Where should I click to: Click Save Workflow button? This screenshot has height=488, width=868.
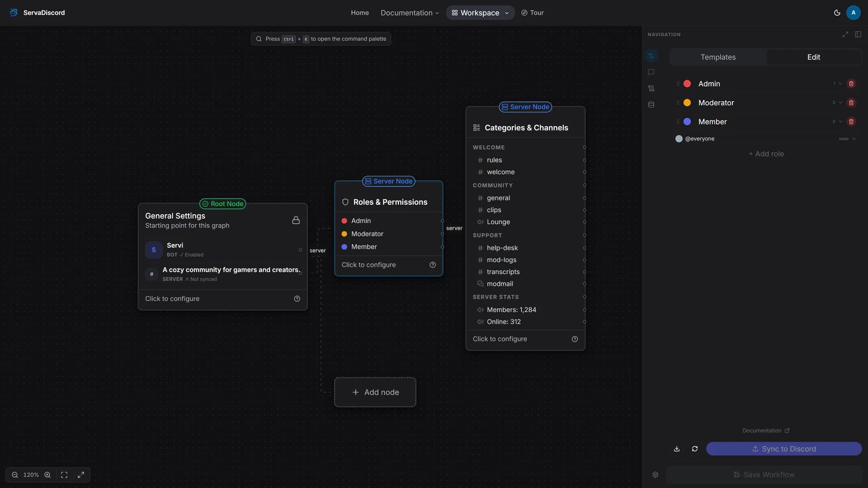coord(764,474)
